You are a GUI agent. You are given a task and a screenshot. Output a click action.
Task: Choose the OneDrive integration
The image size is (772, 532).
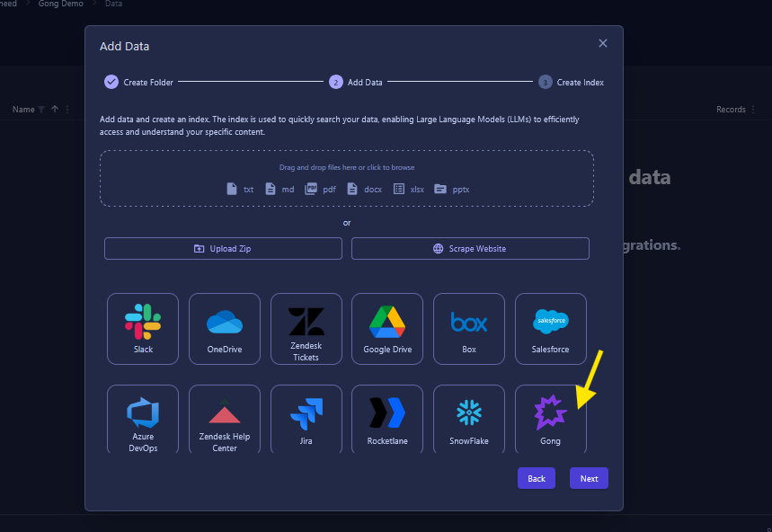225,328
